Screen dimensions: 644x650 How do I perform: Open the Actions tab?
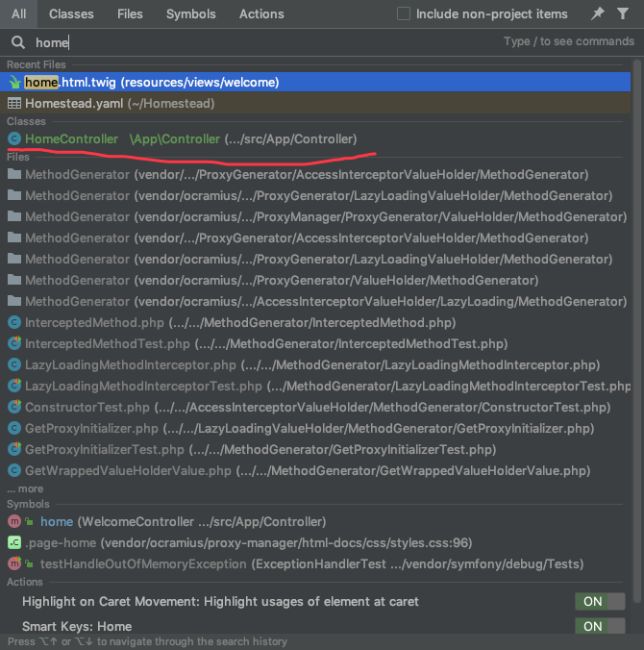261,14
